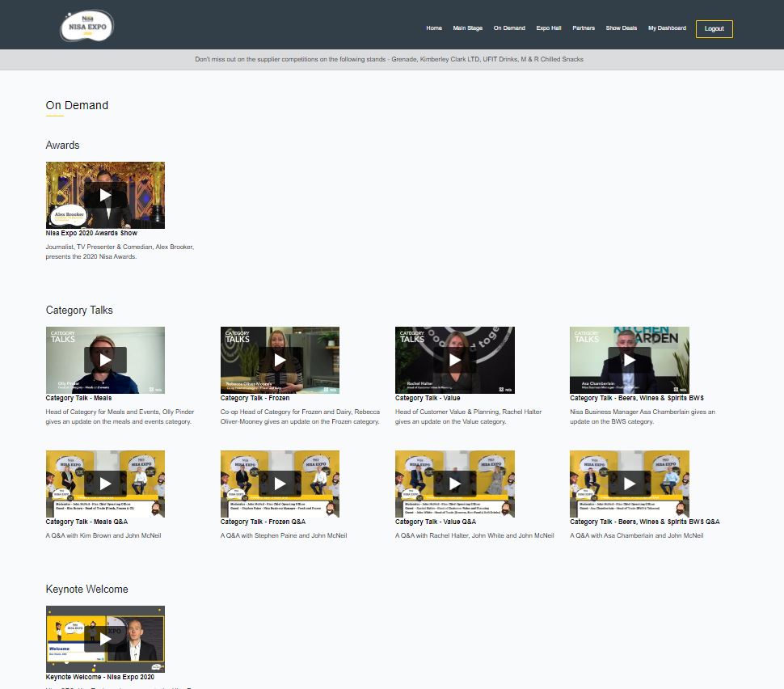Screen dimensions: 784x689
Task: Switch to the Main Stage tab
Action: click(x=467, y=27)
